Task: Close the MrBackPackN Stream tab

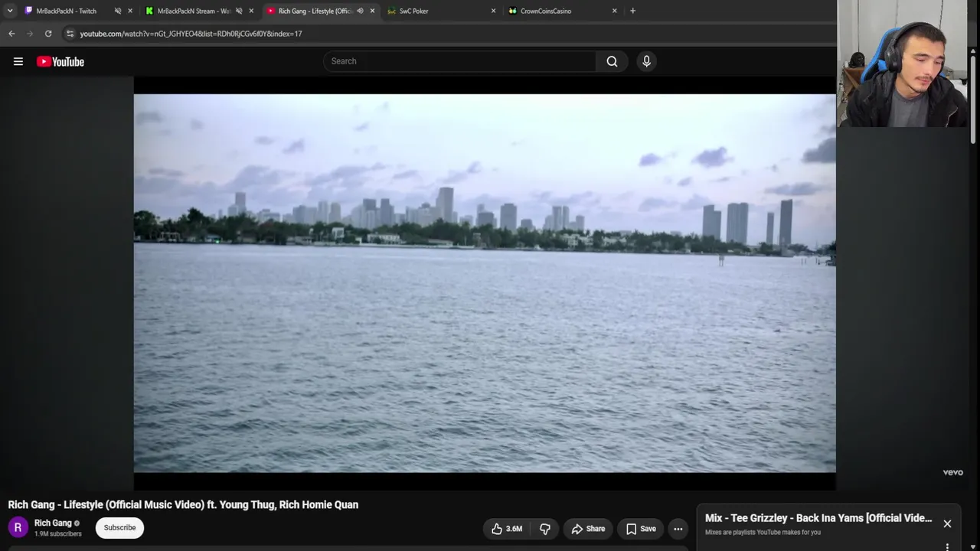Action: coord(251,11)
